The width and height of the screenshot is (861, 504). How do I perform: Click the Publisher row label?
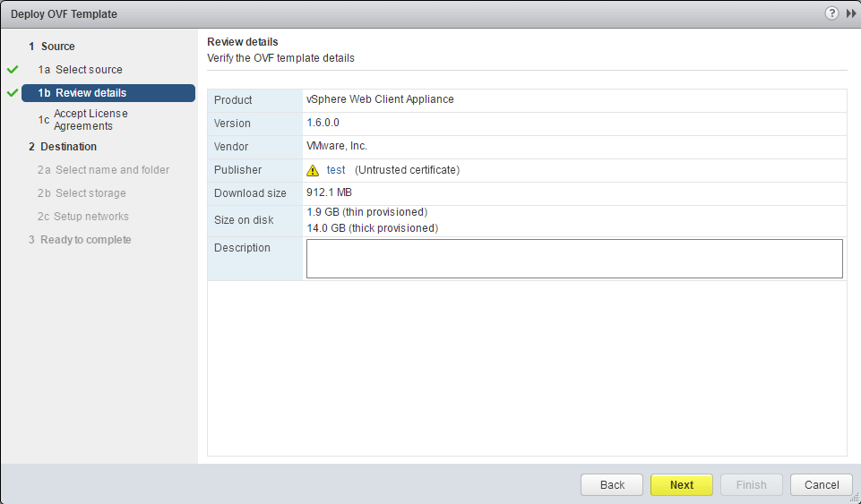point(237,170)
